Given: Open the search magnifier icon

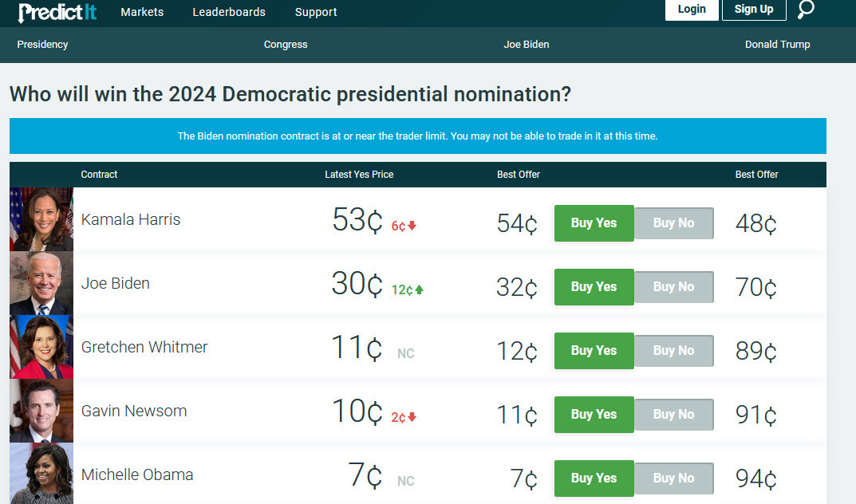Looking at the screenshot, I should [806, 10].
